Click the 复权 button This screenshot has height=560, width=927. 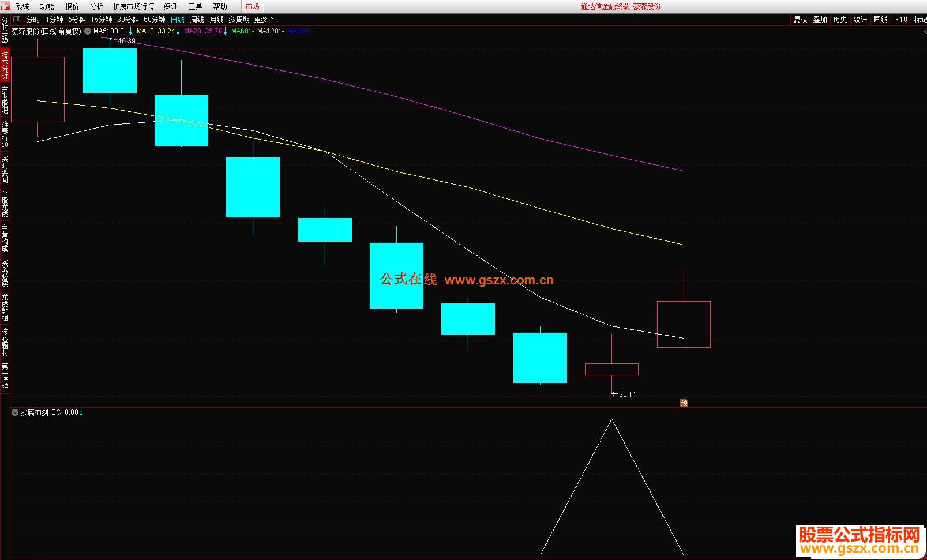(800, 20)
